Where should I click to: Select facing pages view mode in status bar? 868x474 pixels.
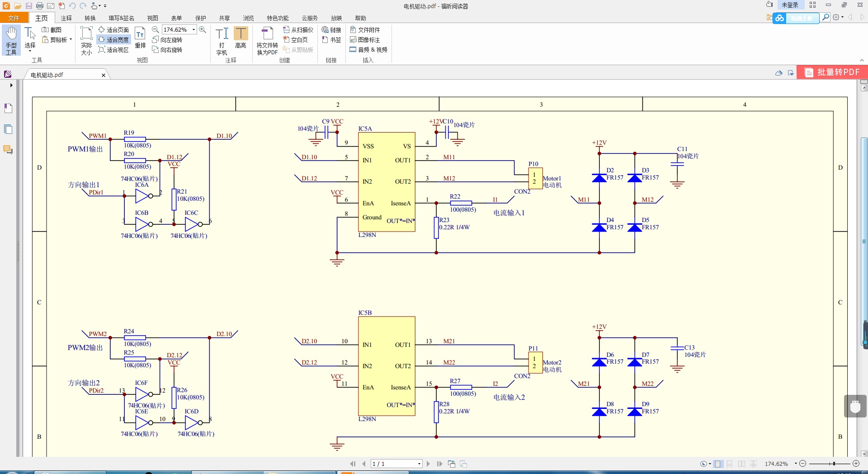(x=741, y=464)
